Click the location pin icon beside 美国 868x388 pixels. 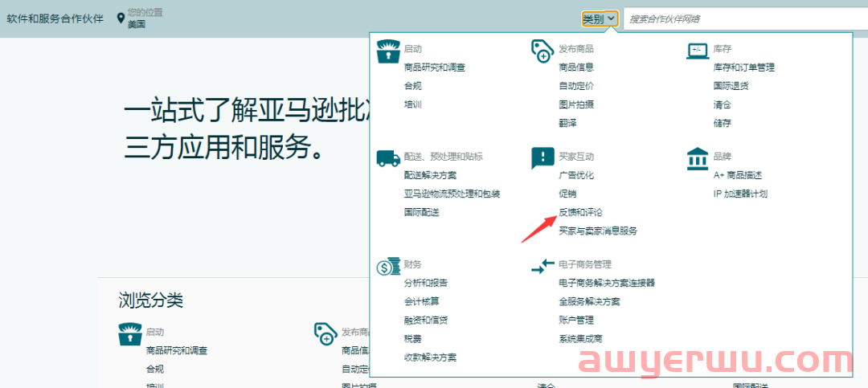tap(121, 18)
